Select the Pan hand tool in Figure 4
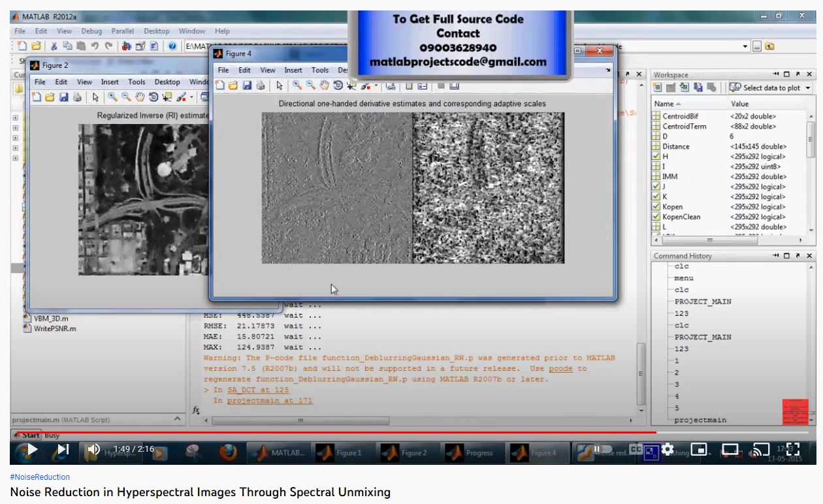This screenshot has width=823, height=504. click(325, 86)
